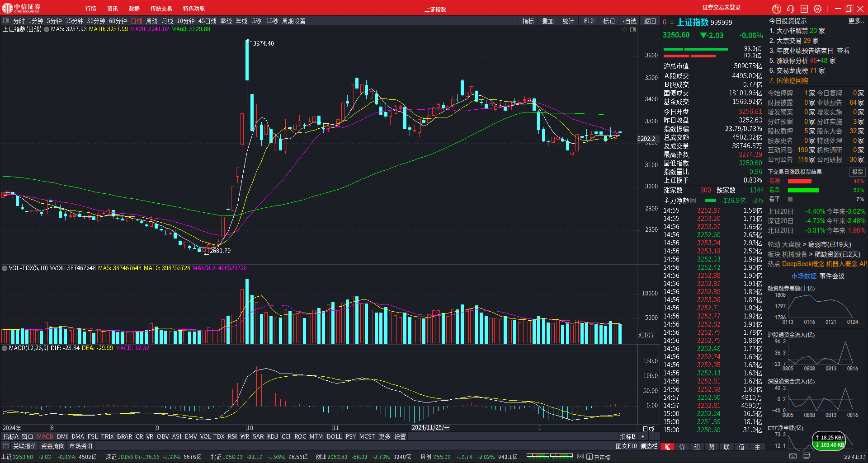Expand 更多 in indicator tab row
The width and height of the screenshot is (868, 463).
click(x=385, y=436)
